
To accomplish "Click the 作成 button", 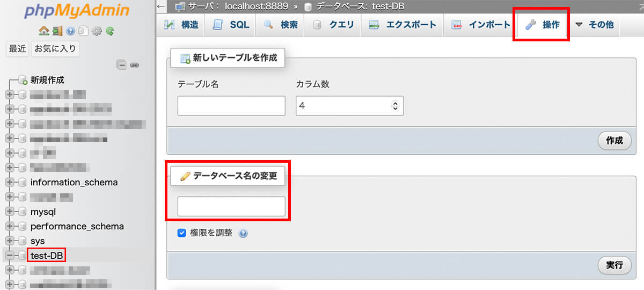I will pos(614,141).
